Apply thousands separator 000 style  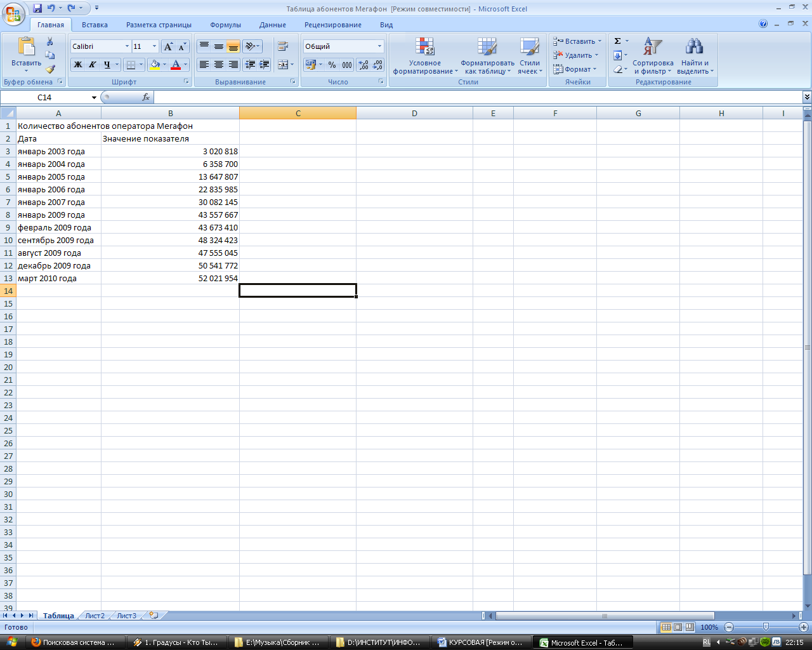point(347,65)
